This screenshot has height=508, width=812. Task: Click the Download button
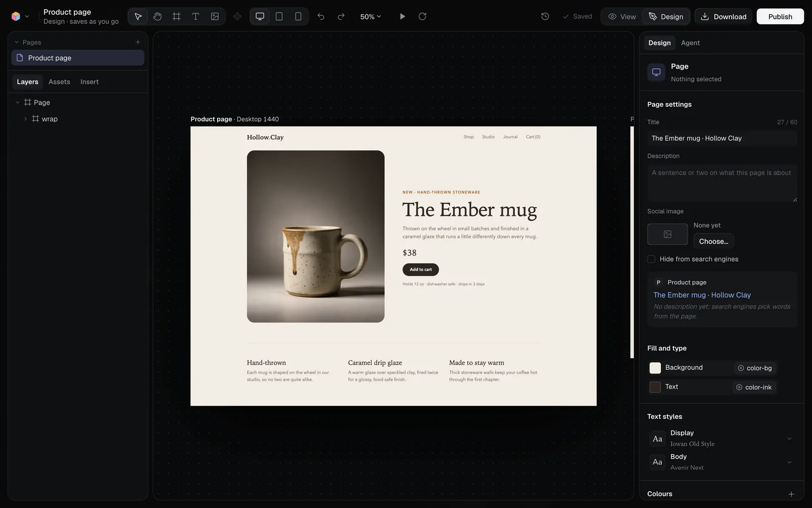pyautogui.click(x=723, y=16)
